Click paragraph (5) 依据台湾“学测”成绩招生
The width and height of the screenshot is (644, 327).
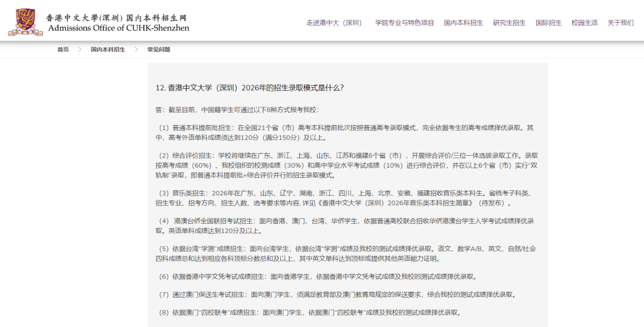click(x=346, y=254)
